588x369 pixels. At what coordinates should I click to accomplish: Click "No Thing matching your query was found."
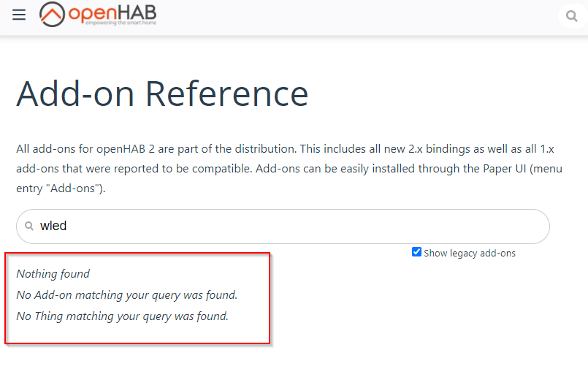[122, 316]
